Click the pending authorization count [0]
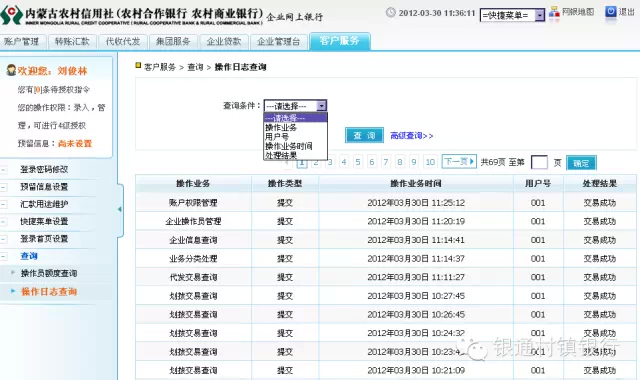The width and height of the screenshot is (640, 380). point(38,90)
